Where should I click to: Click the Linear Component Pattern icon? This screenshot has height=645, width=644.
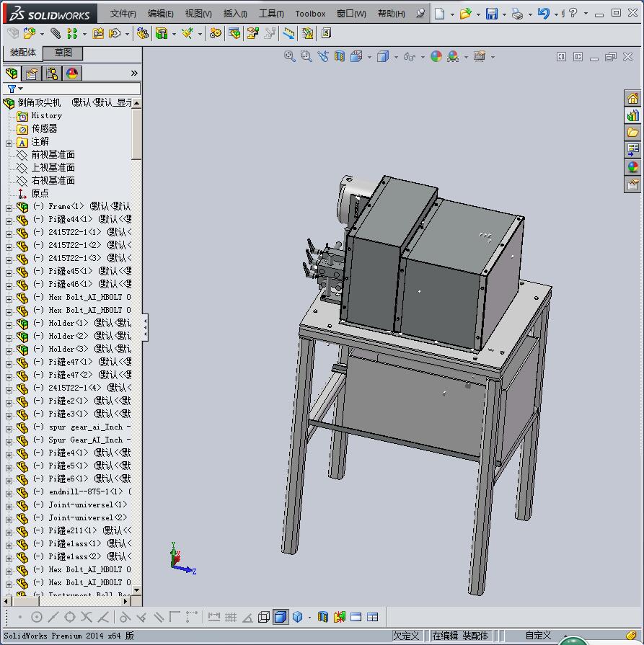coord(72,33)
